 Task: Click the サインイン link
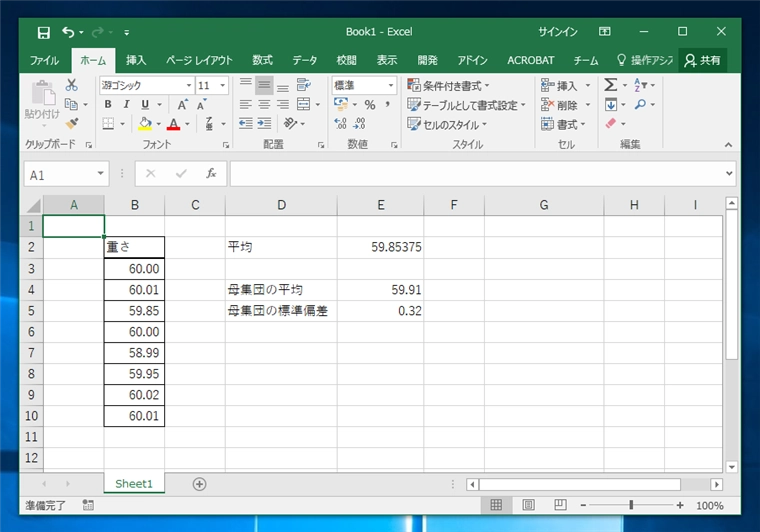pyautogui.click(x=558, y=32)
